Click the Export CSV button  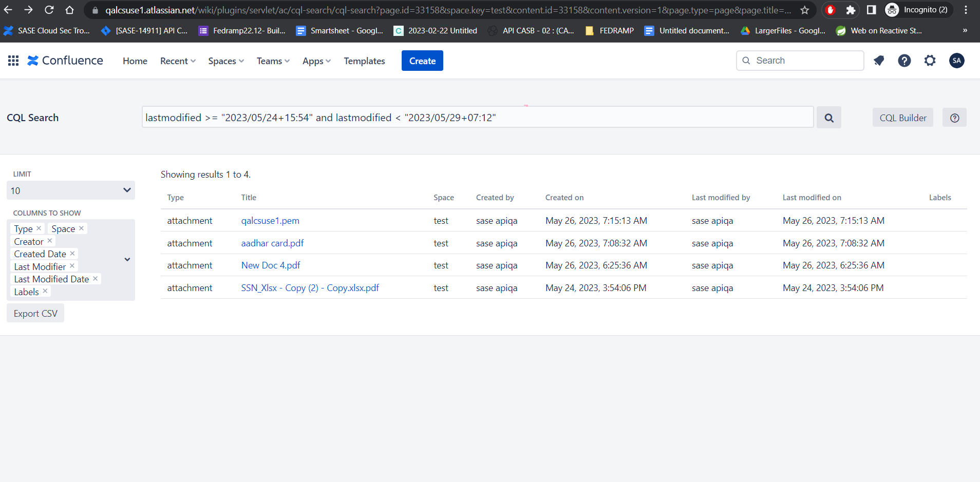[x=35, y=313]
